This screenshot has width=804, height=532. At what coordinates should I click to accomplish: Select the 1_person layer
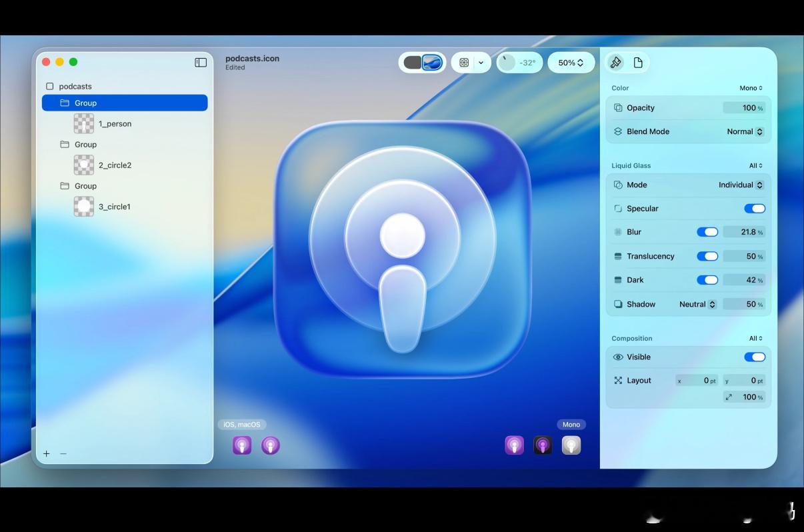click(115, 124)
